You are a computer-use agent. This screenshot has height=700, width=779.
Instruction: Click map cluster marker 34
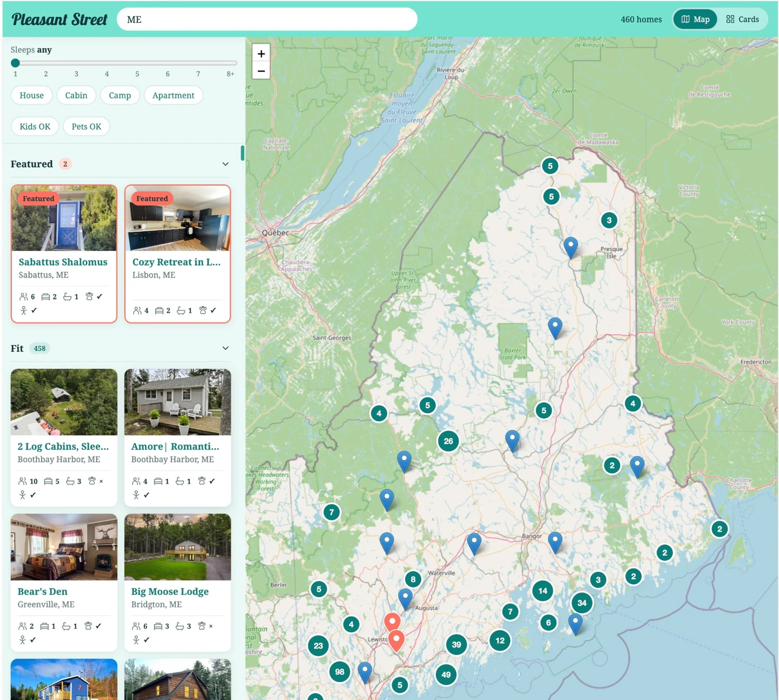coord(582,603)
